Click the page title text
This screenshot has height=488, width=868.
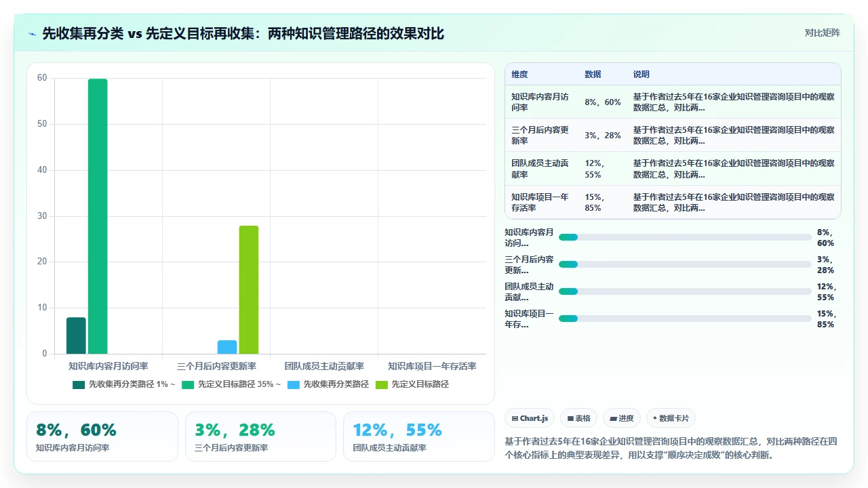243,33
